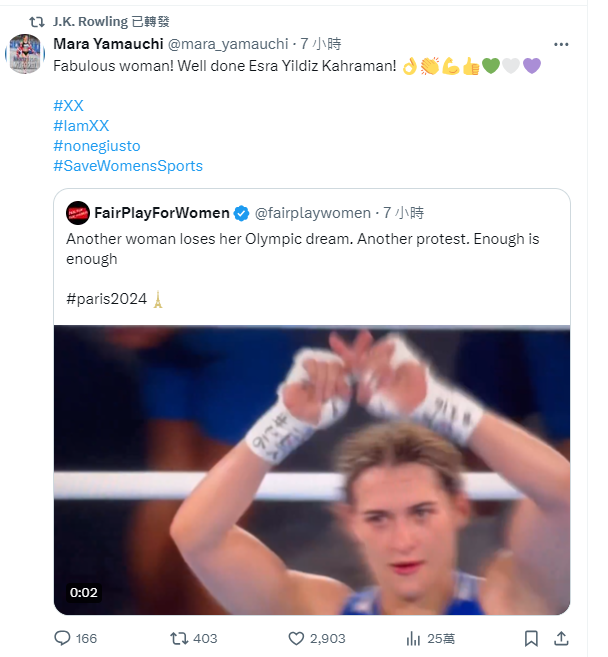This screenshot has width=608, height=657.
Task: Click the quoted tweet text about Olympic dream
Action: tap(302, 249)
